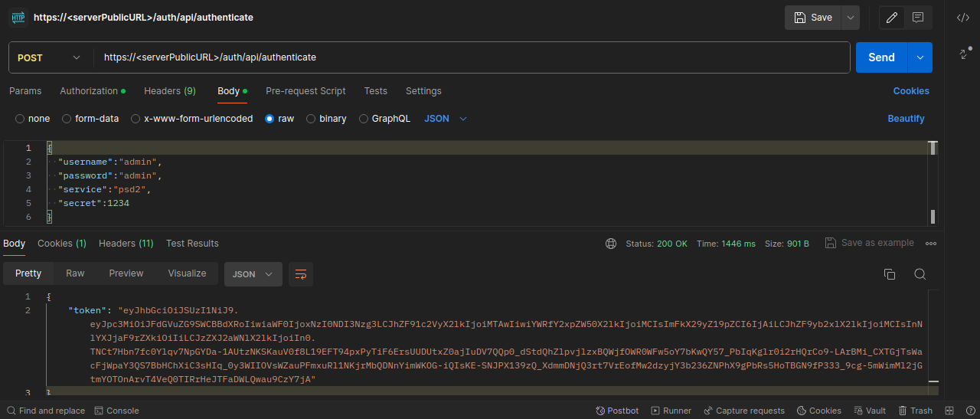The height and width of the screenshot is (419, 980).
Task: Open the JSON response format dropdown
Action: tap(253, 274)
